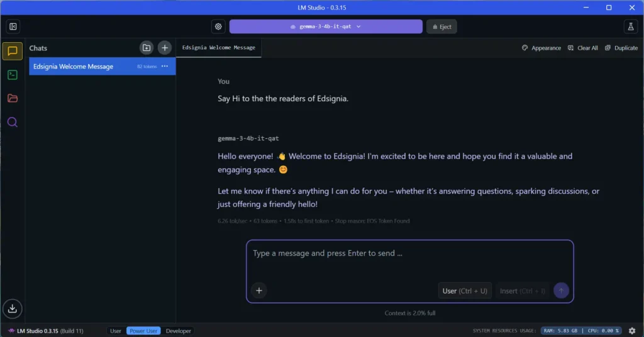644x337 pixels.
Task: Click the Insert (Ctrl + I) button
Action: click(x=523, y=290)
